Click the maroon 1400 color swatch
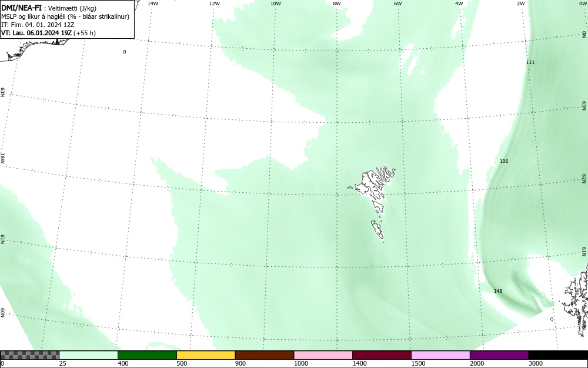The height and width of the screenshot is (368, 588). [382, 355]
